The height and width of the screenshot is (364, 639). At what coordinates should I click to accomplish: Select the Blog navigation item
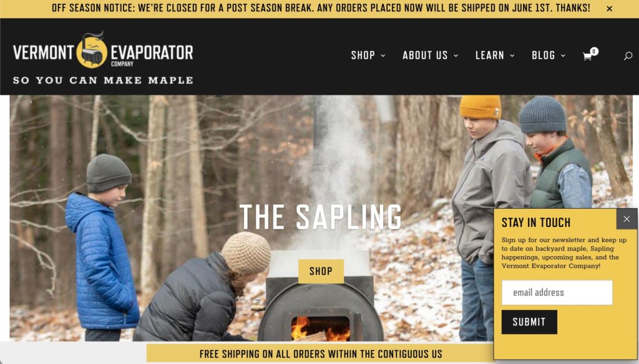pos(544,55)
